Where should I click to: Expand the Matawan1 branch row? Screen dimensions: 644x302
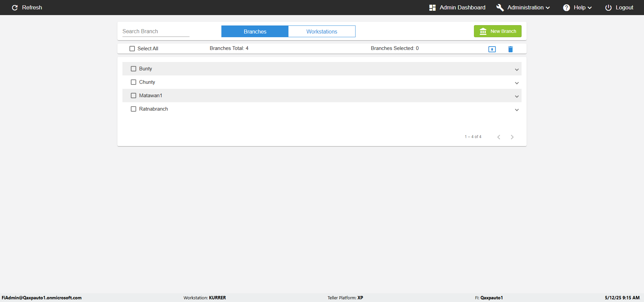pyautogui.click(x=517, y=96)
